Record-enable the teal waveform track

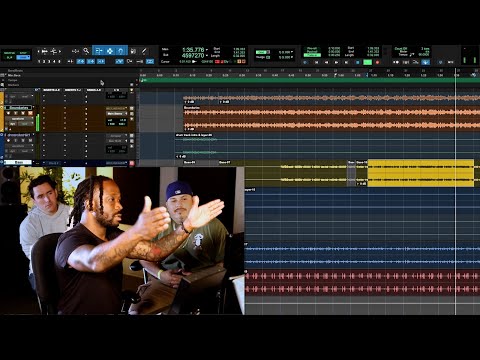pos(8,141)
